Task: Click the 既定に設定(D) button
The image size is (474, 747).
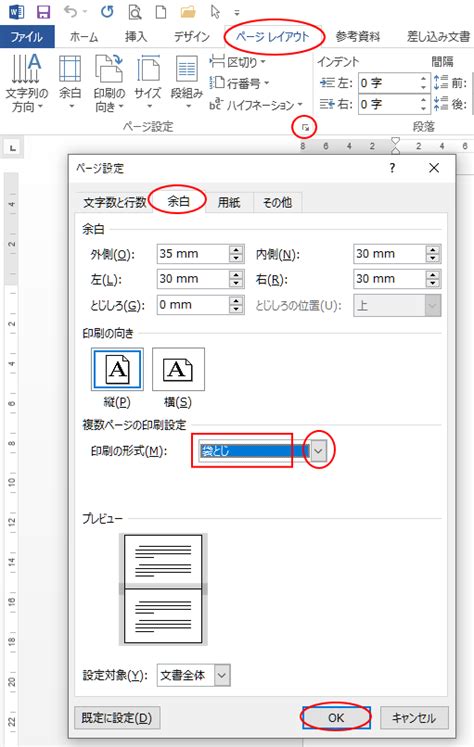Action: pos(117,717)
